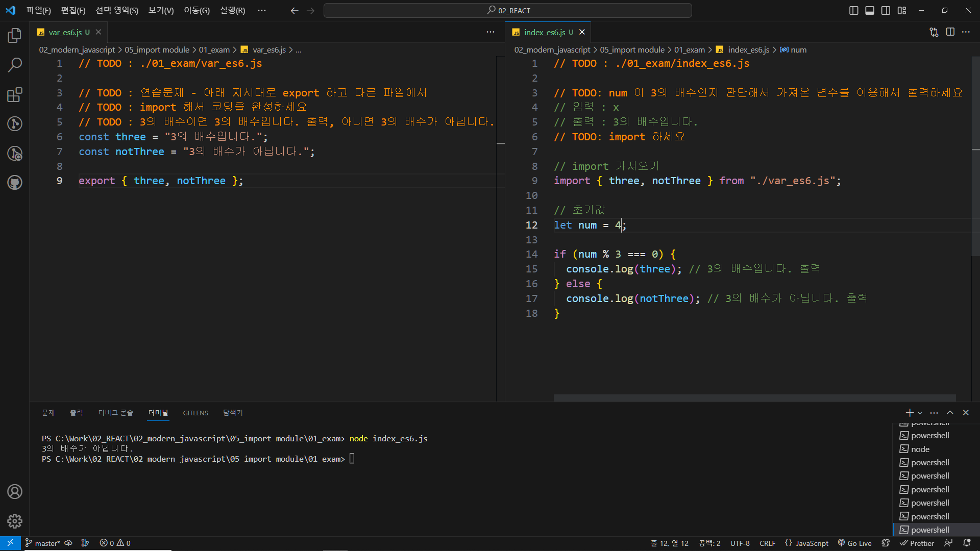Maximize the terminal panel with chevron
Screen dimensions: 980x551
(950, 413)
